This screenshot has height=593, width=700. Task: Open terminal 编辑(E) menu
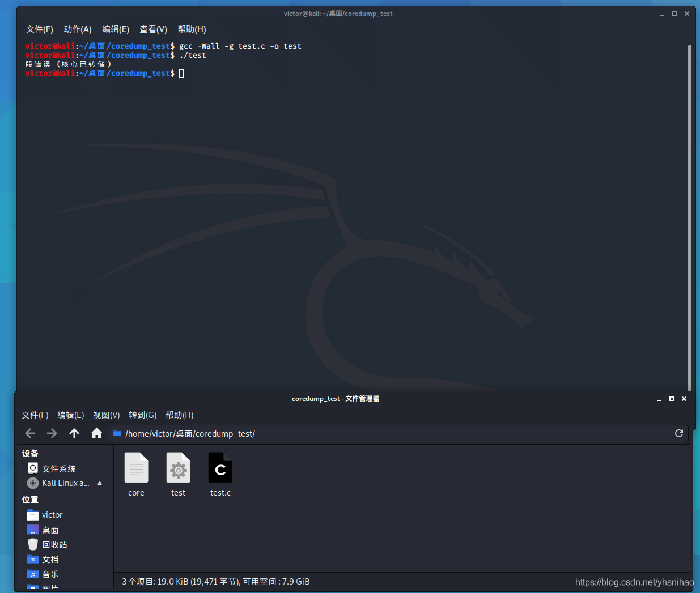click(116, 29)
